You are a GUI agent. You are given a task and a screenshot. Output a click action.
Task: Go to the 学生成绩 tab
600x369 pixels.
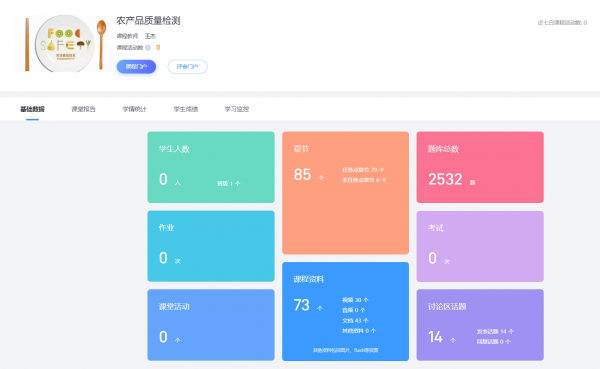186,109
